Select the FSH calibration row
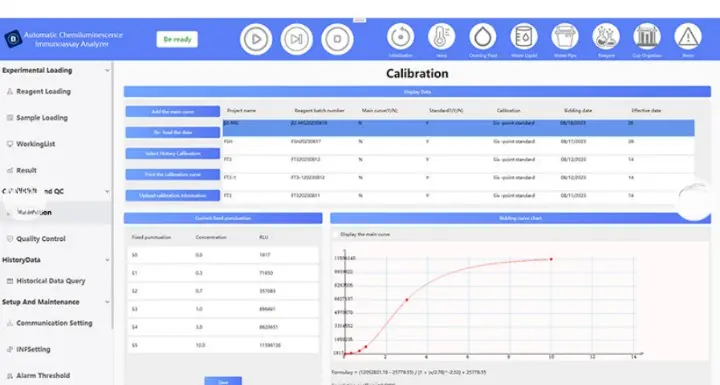 tap(458, 142)
